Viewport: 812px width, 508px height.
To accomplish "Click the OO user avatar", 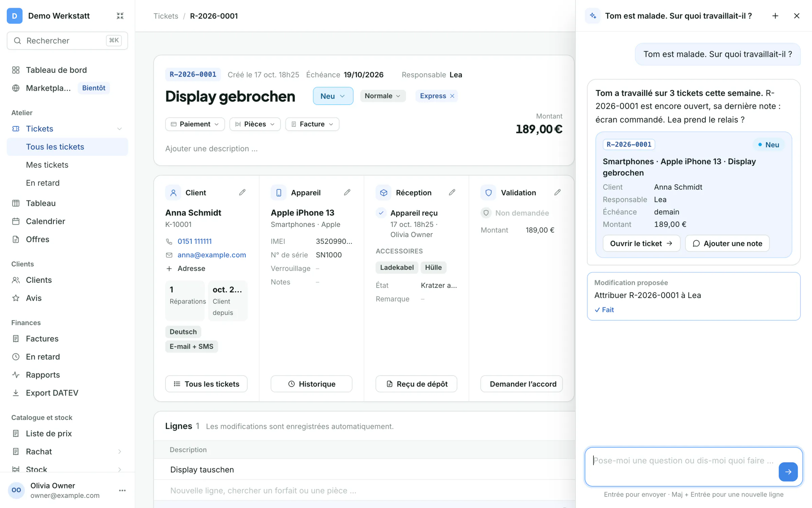I will point(16,490).
